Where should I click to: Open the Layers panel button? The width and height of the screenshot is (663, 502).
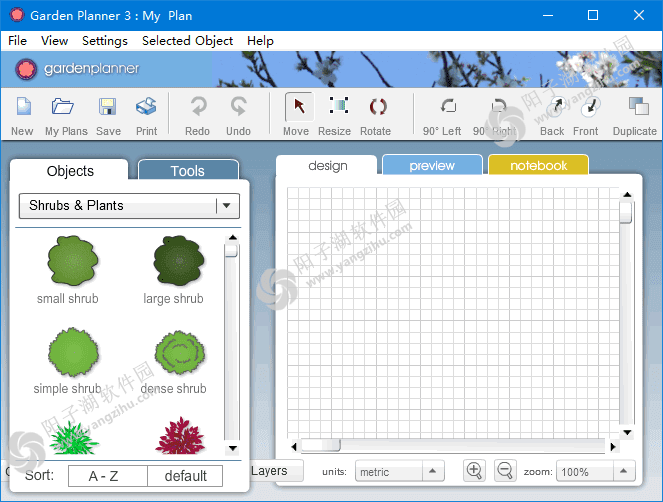[275, 471]
